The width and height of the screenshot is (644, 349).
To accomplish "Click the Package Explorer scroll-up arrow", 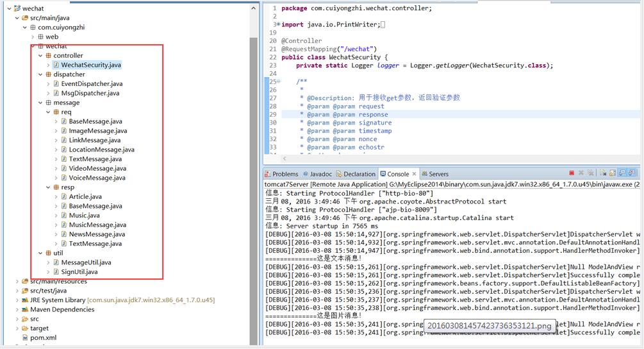I will [253, 8].
